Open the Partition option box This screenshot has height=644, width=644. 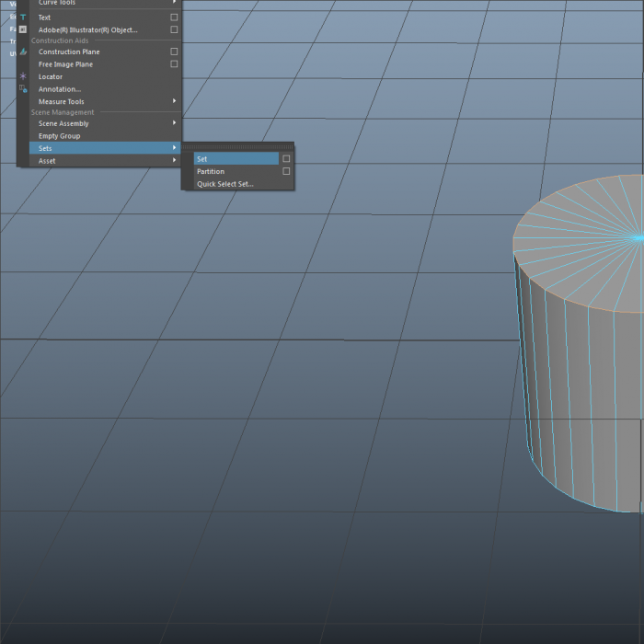(x=286, y=171)
